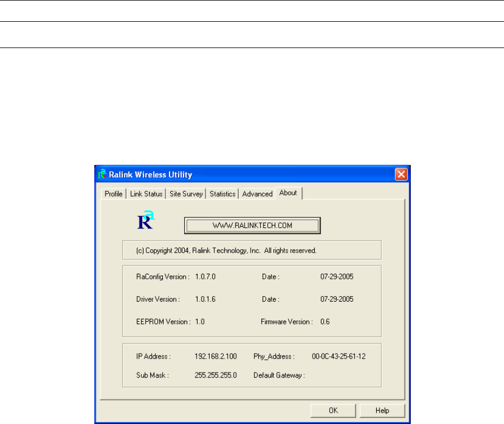Click the RaConfig Version label
This screenshot has height=424, width=504.
(x=162, y=277)
